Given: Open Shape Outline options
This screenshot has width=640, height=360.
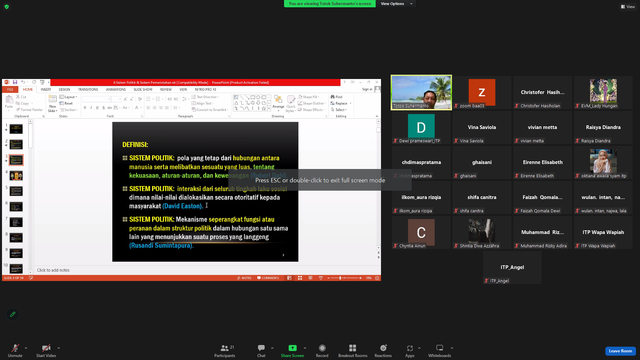Looking at the screenshot, I should coord(311,104).
